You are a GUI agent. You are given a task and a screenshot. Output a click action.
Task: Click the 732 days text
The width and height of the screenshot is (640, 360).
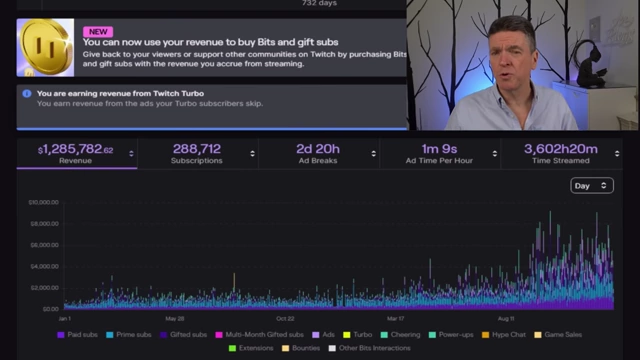(x=319, y=3)
